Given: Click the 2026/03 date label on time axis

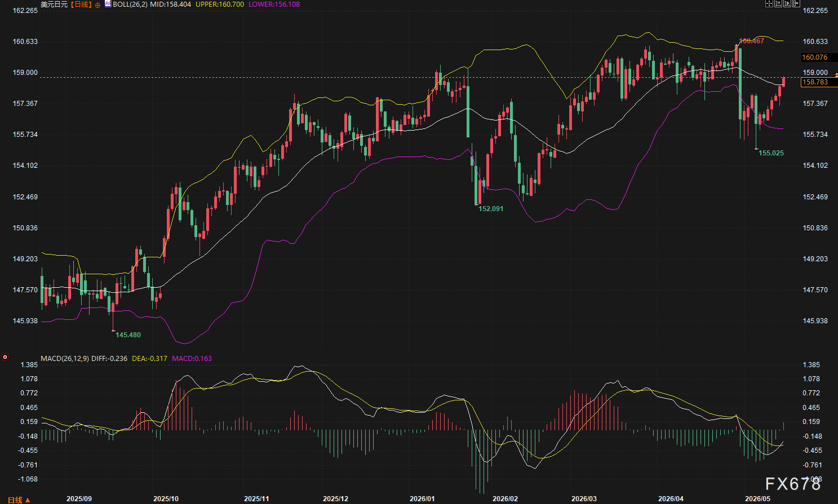Looking at the screenshot, I should click(x=584, y=499).
